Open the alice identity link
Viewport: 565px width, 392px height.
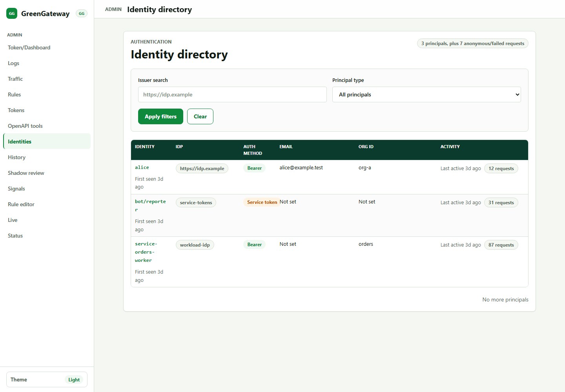tap(142, 167)
